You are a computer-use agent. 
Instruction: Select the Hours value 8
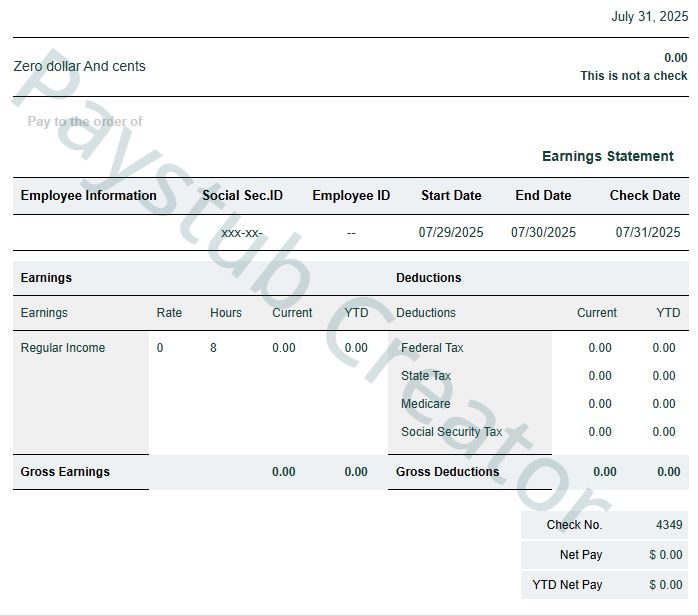213,348
